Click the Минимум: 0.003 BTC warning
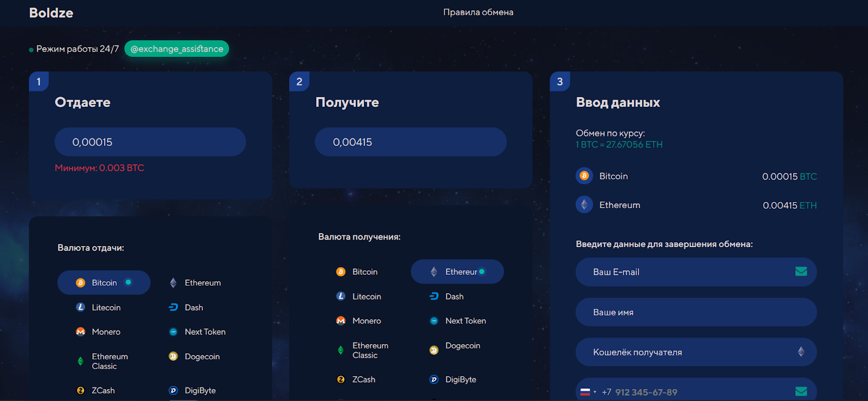Image resolution: width=868 pixels, height=401 pixels. (x=99, y=168)
